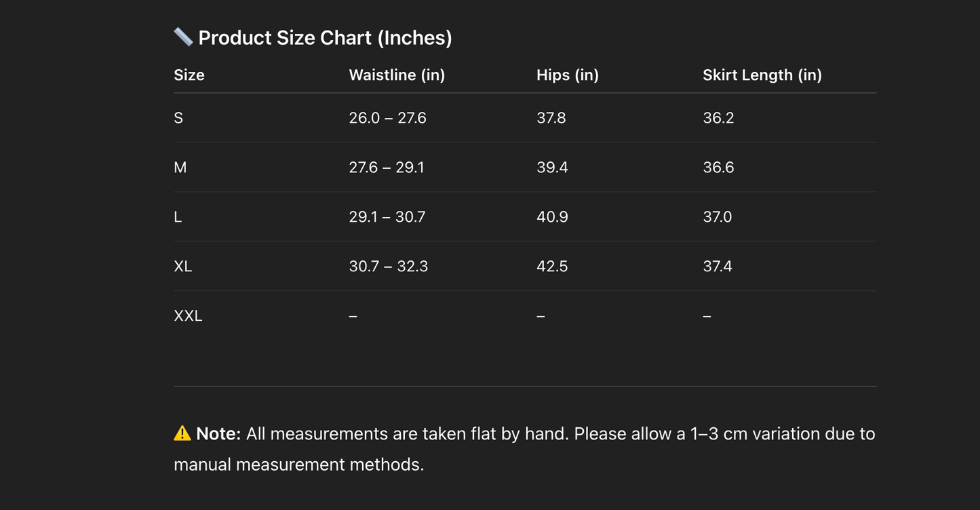Image resolution: width=980 pixels, height=510 pixels.
Task: Select the Size column header
Action: click(x=189, y=75)
